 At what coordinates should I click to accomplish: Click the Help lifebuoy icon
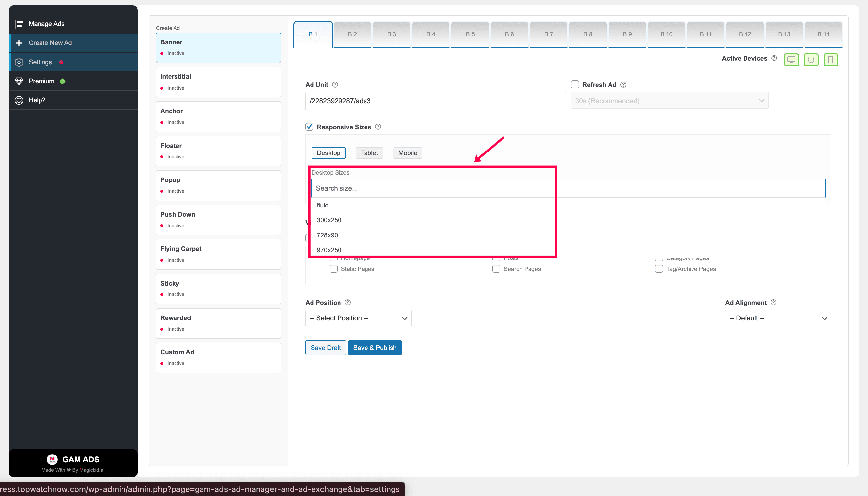tap(19, 100)
